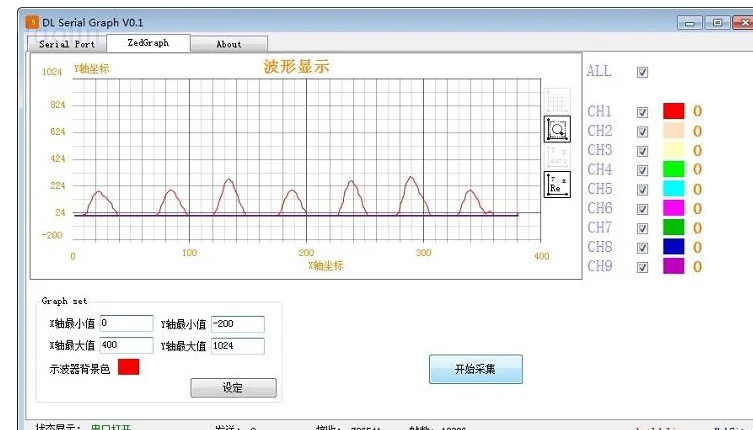
Task: Toggle the ALL channels checkbox
Action: (x=642, y=72)
